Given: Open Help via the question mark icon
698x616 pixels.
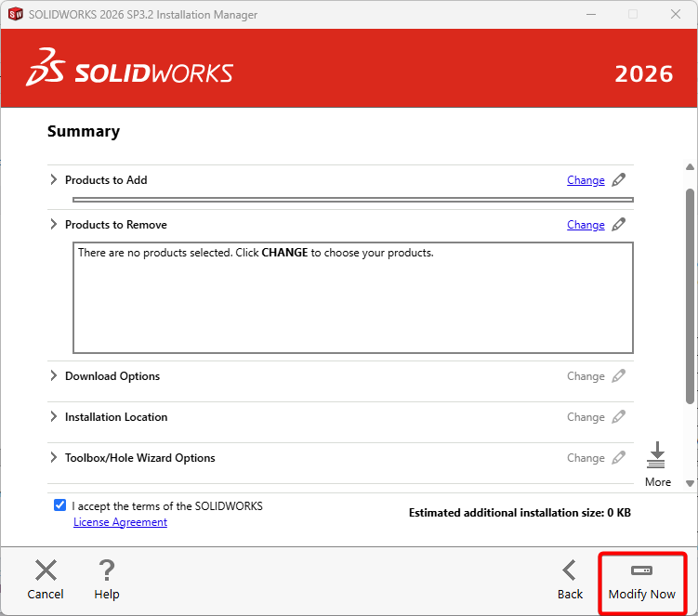Looking at the screenshot, I should pyautogui.click(x=107, y=570).
